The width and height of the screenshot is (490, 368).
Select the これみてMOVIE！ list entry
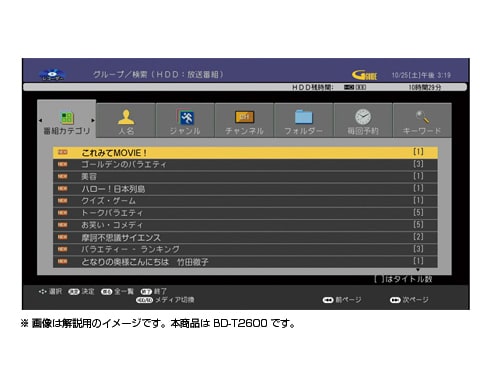[245, 152]
